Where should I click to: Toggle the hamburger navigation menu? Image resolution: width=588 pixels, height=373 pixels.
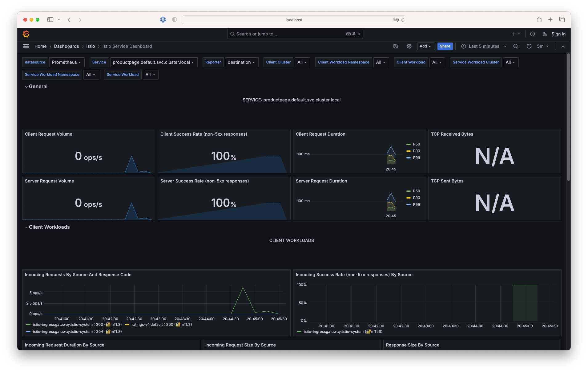[26, 46]
